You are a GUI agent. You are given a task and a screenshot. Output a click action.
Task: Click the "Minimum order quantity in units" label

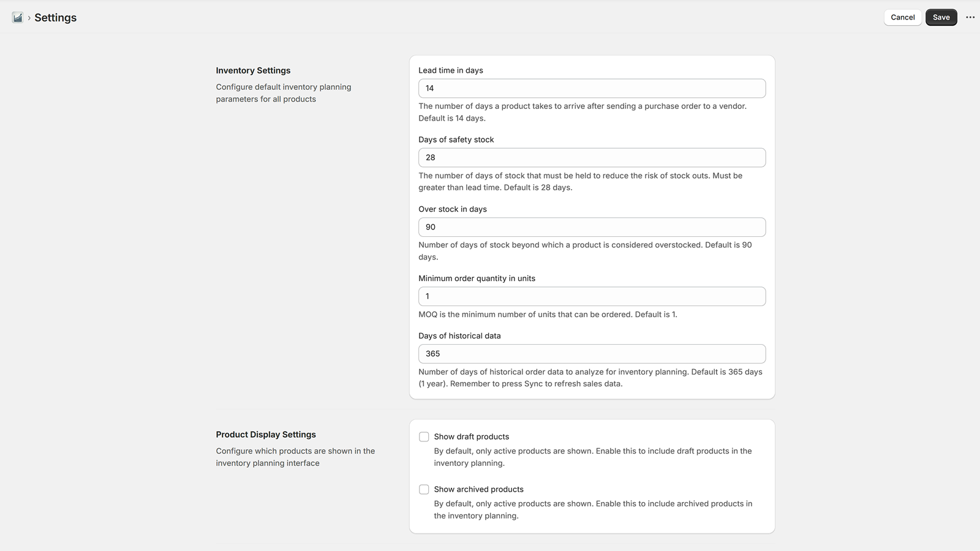pos(477,279)
